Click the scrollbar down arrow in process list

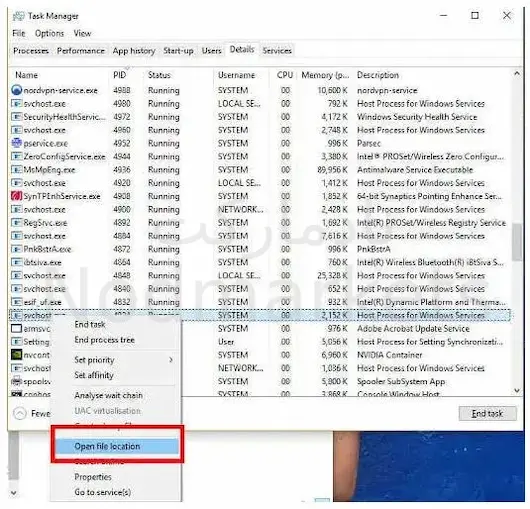[x=517, y=390]
